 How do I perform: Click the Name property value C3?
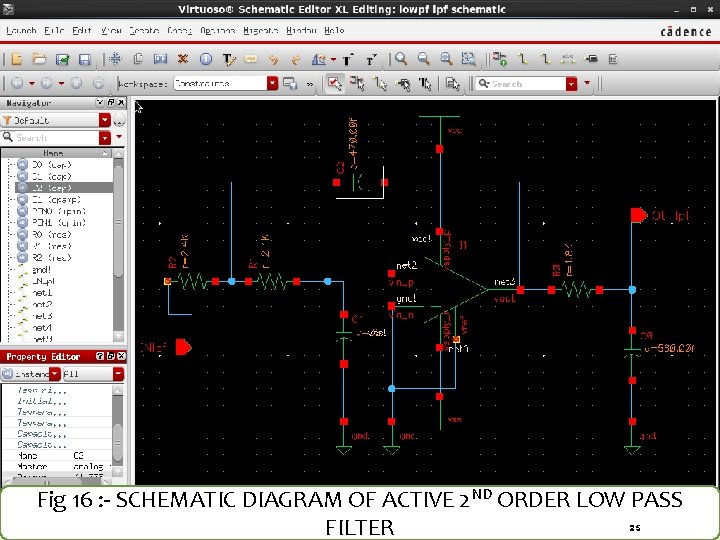pyautogui.click(x=79, y=456)
